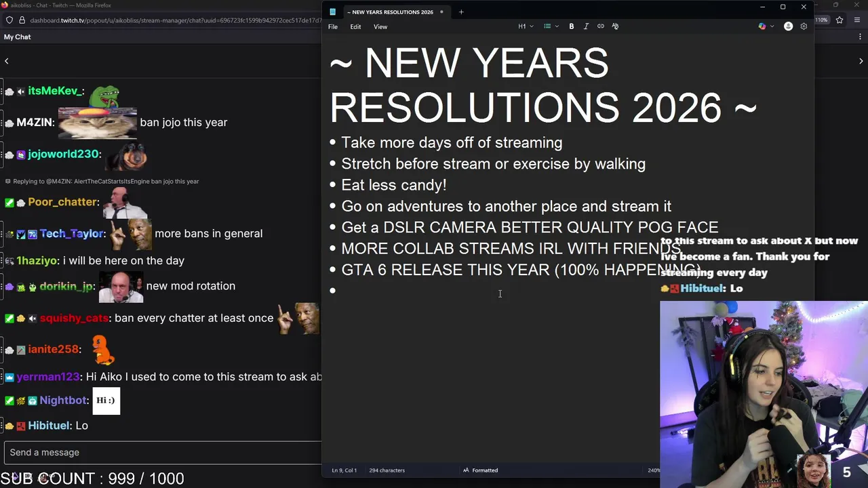868x488 pixels.
Task: Click username jojoworld230 in chat
Action: point(63,154)
